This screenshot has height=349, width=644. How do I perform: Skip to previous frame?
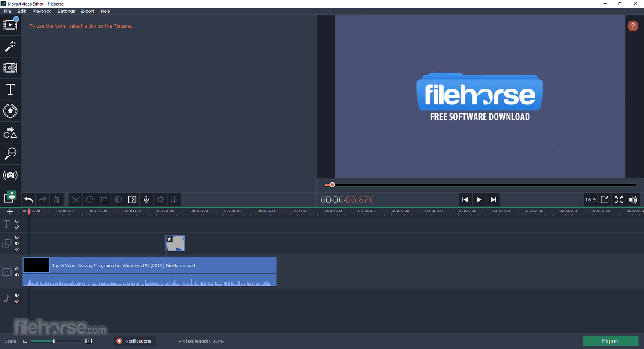(x=465, y=199)
